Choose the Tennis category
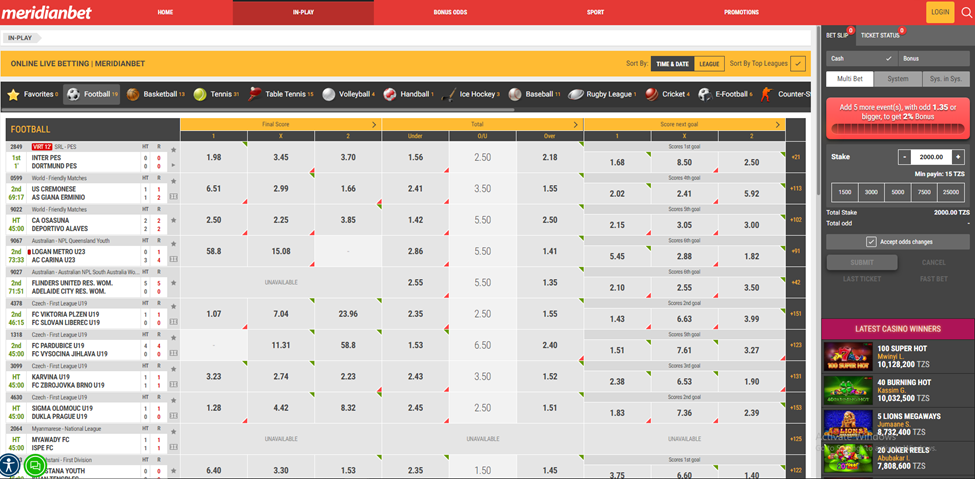This screenshot has height=479, width=975. pos(216,95)
